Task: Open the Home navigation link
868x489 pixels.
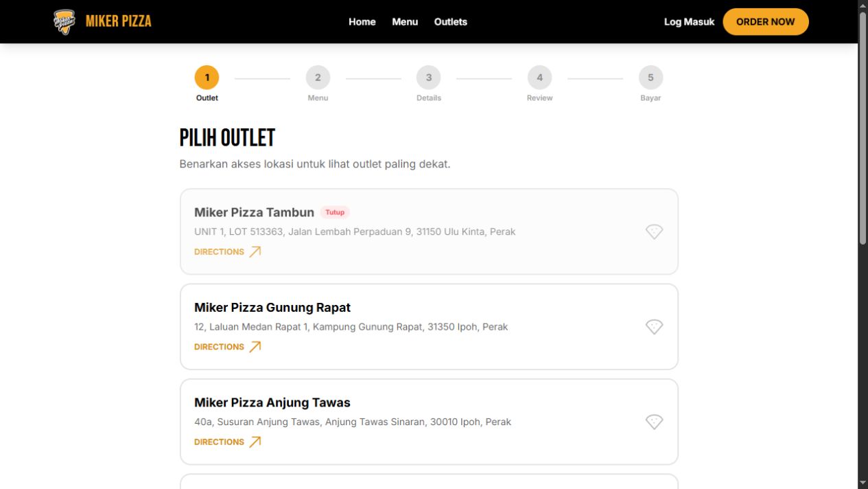Action: [362, 22]
